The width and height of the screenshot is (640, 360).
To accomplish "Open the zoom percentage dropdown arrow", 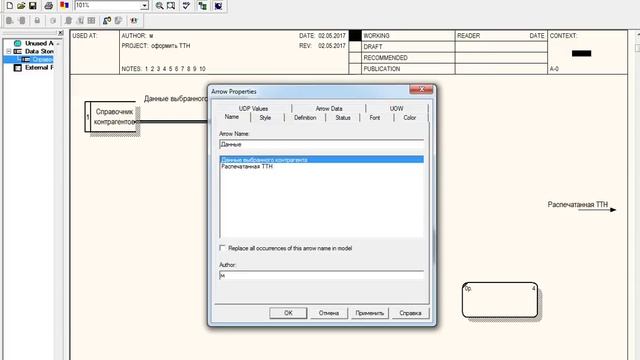I will point(144,6).
